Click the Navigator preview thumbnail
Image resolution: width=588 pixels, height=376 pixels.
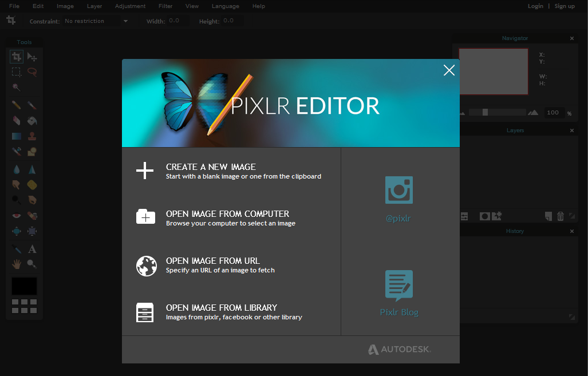[494, 71]
